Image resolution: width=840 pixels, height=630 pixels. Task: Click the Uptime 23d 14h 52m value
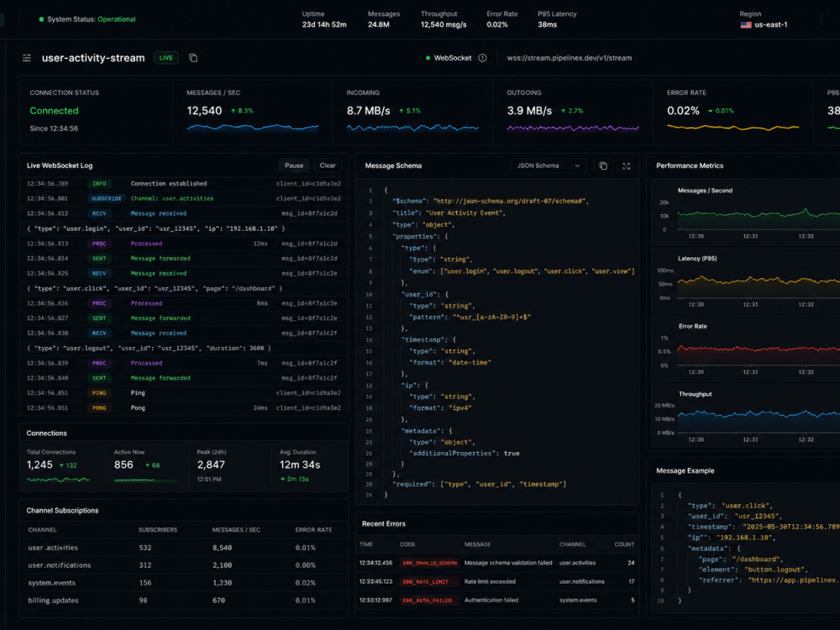point(324,24)
